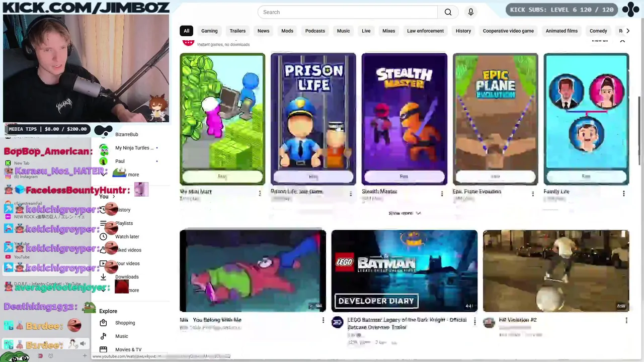
Task: Open LEGO Batman channel avatar
Action: [x=337, y=323]
